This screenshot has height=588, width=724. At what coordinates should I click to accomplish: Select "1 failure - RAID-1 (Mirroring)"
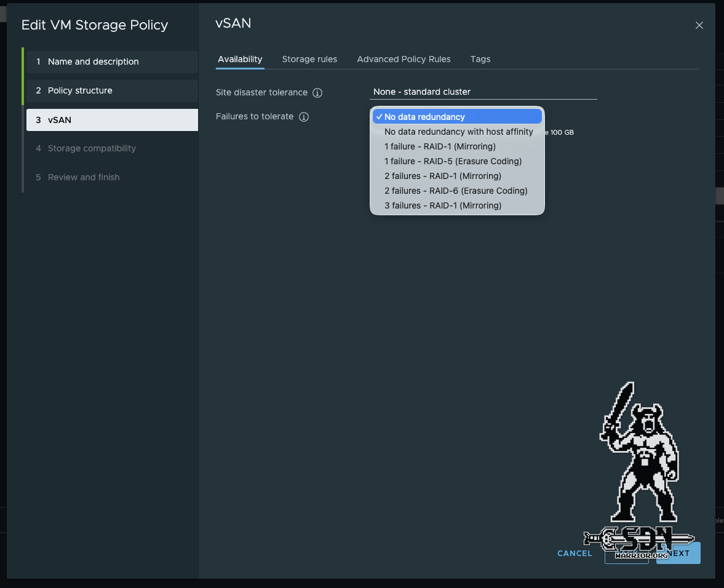442,146
